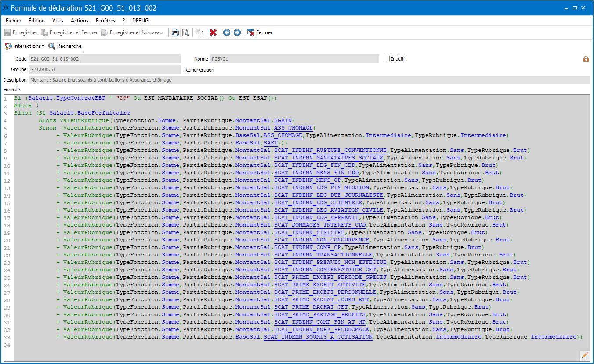Click SCAT_PRIME_RACHAT_JOURS_RTT link
The width and height of the screenshot is (594, 364).
(x=322, y=299)
